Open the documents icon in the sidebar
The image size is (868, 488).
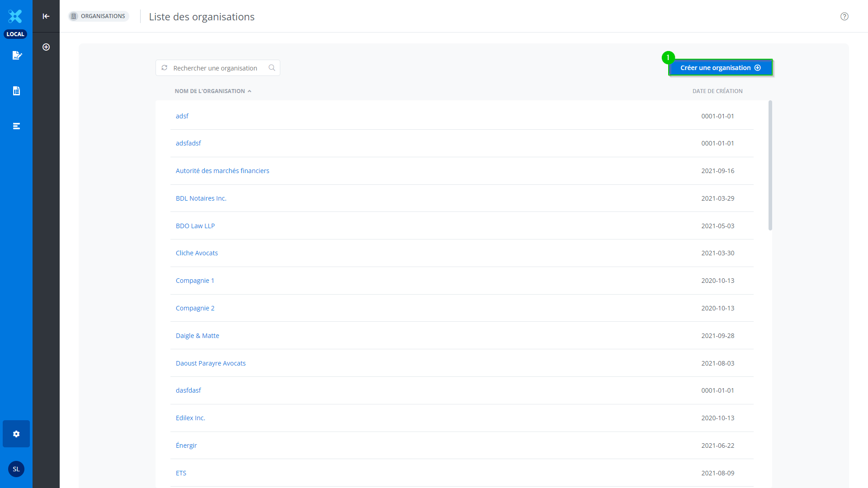[16, 91]
